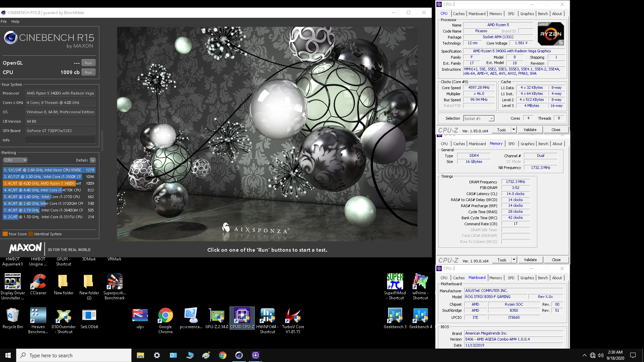Open the Cinebench File menu
This screenshot has height=362, width=644.
[4, 21]
